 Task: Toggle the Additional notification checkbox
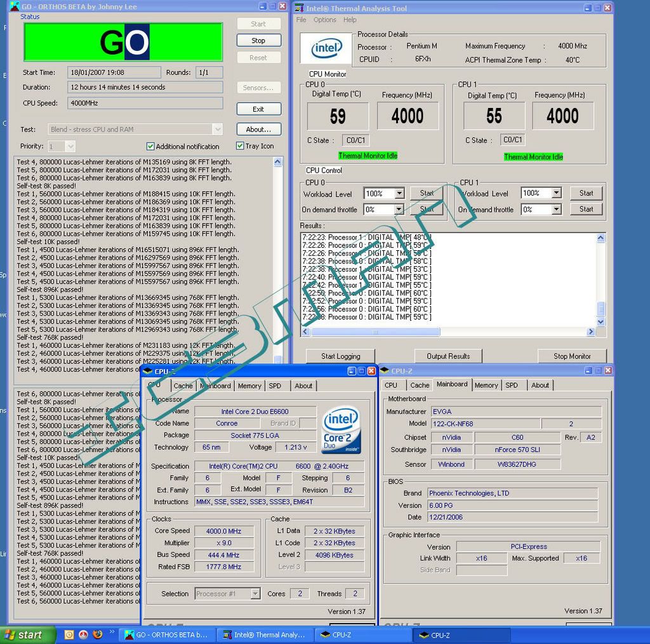(x=150, y=146)
